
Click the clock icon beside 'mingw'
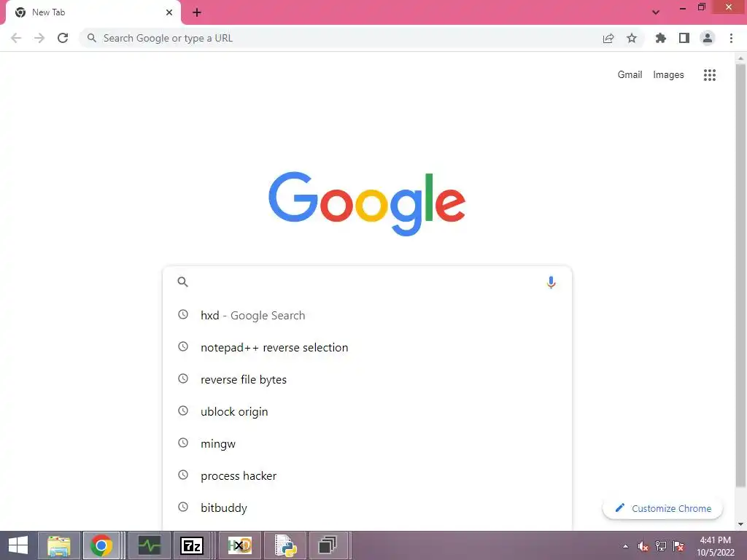click(183, 443)
